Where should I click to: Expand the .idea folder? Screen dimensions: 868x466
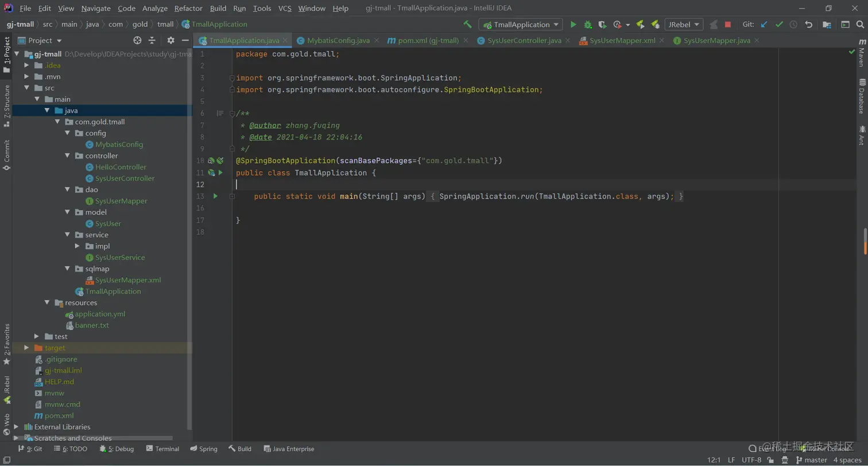point(26,65)
